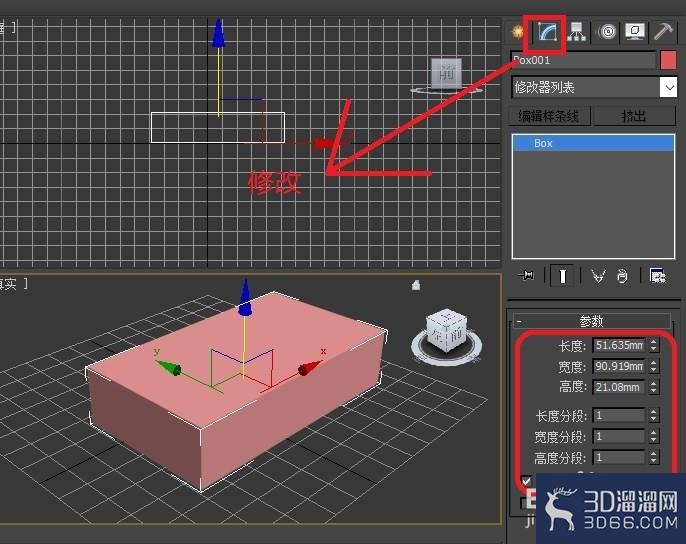Click the 高度分段 spinner arrows
Image resolution: width=686 pixels, height=544 pixels.
point(654,457)
